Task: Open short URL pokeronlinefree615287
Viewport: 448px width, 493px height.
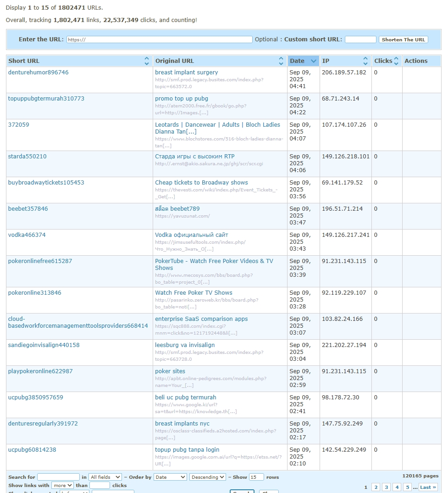Action: click(40, 261)
